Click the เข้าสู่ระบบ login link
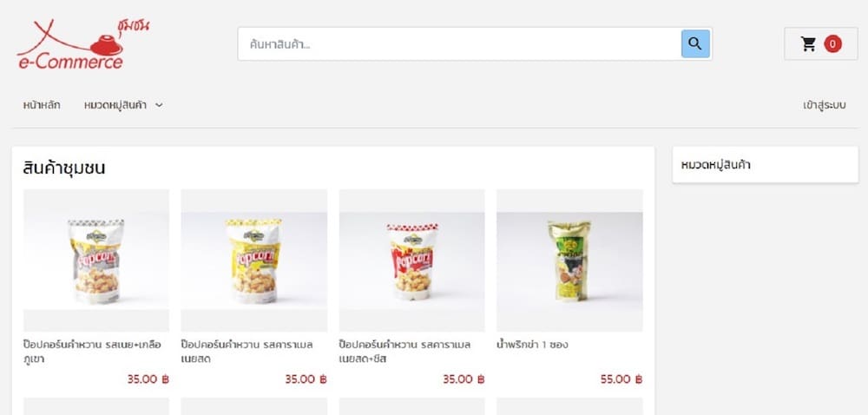This screenshot has height=415, width=868. pos(825,105)
